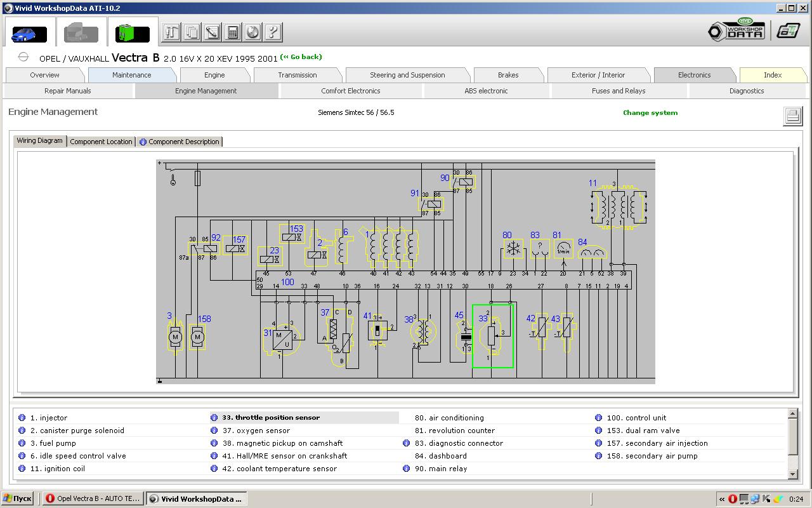Viewport: 812px width, 508px height.
Task: Select the Electronics tab
Action: click(x=695, y=75)
